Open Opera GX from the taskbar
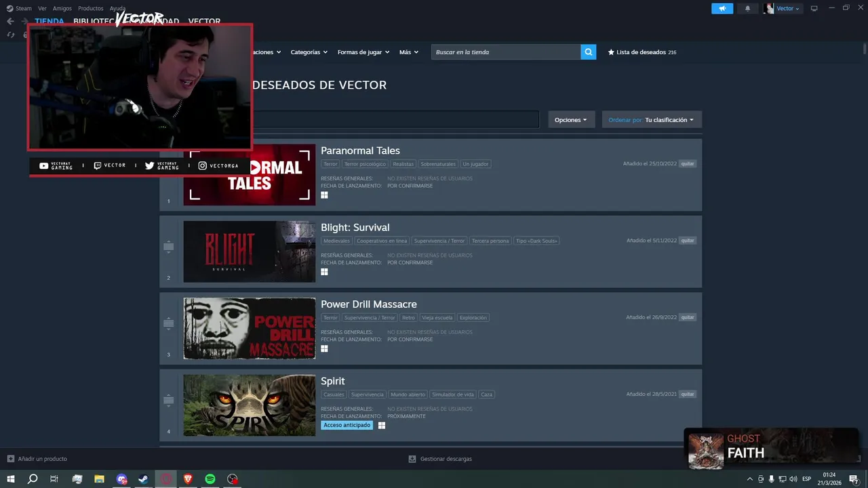The width and height of the screenshot is (868, 488). pyautogui.click(x=166, y=479)
